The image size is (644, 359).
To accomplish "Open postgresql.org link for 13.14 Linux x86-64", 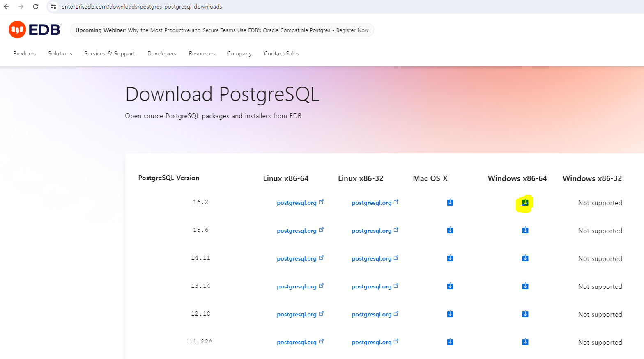I will (300, 286).
